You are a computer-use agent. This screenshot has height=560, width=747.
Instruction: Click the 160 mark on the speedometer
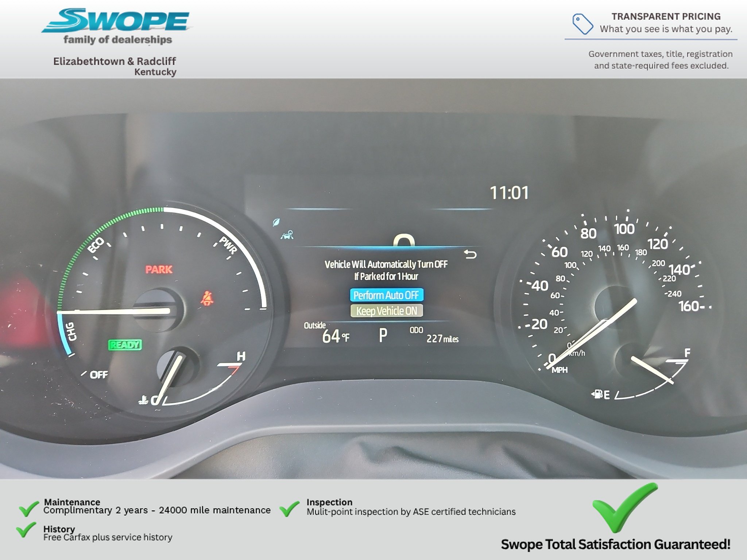click(689, 306)
